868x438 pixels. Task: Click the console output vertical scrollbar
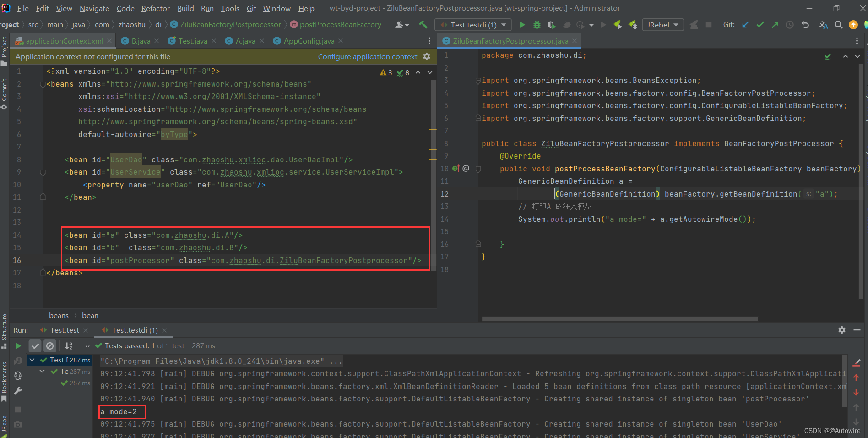pyautogui.click(x=845, y=380)
